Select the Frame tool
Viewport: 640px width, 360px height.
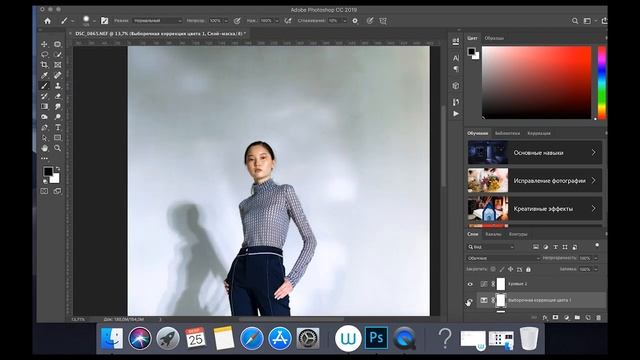[x=58, y=65]
